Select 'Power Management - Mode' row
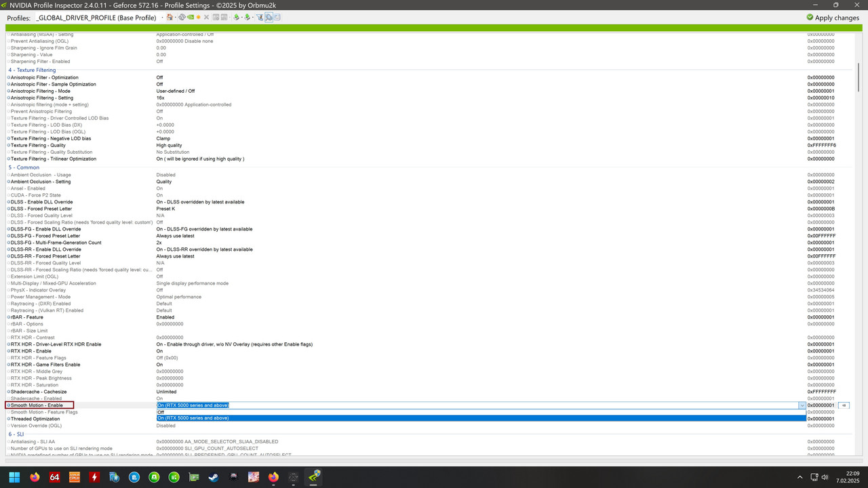868x488 pixels. pos(430,297)
